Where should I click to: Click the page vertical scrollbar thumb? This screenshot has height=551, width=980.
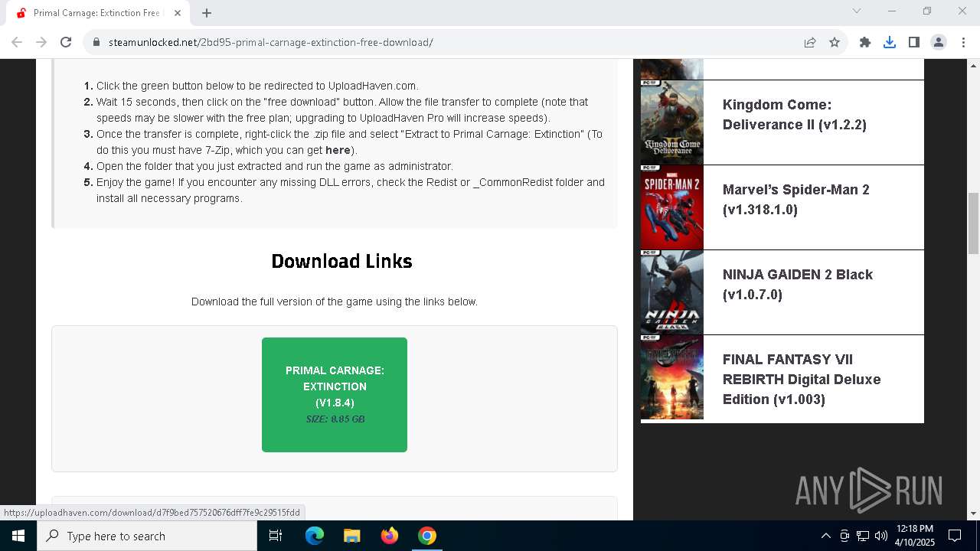[x=973, y=223]
